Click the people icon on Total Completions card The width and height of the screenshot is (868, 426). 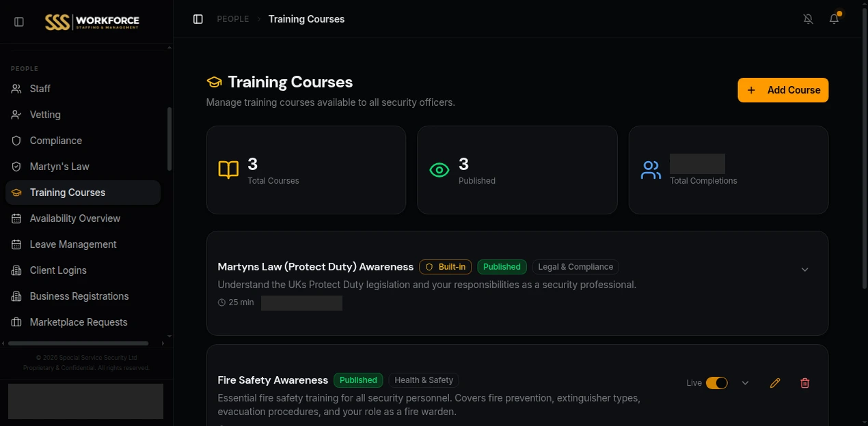point(651,170)
